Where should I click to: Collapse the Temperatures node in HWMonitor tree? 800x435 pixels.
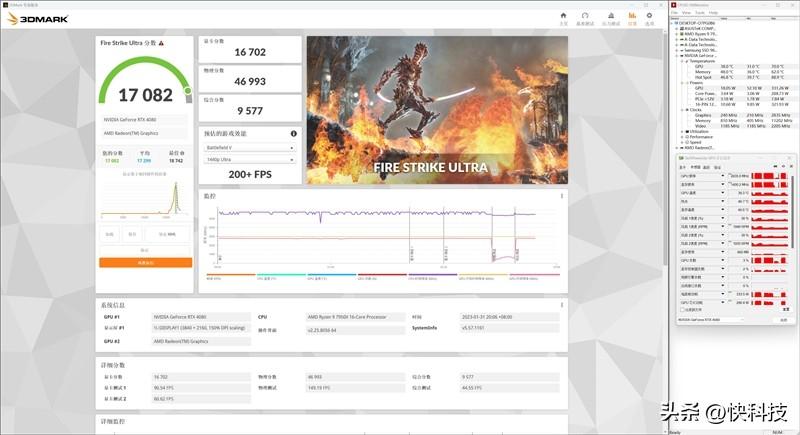(x=683, y=61)
